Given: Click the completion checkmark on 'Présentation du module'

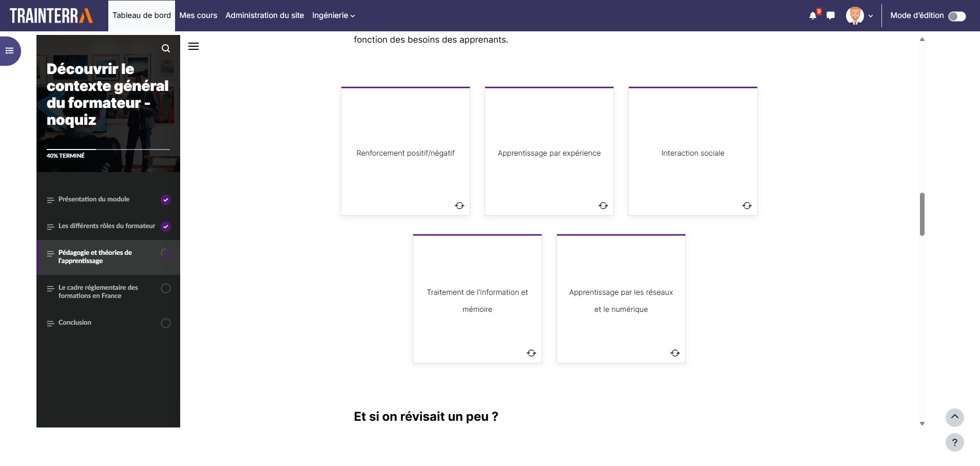Looking at the screenshot, I should (x=165, y=199).
